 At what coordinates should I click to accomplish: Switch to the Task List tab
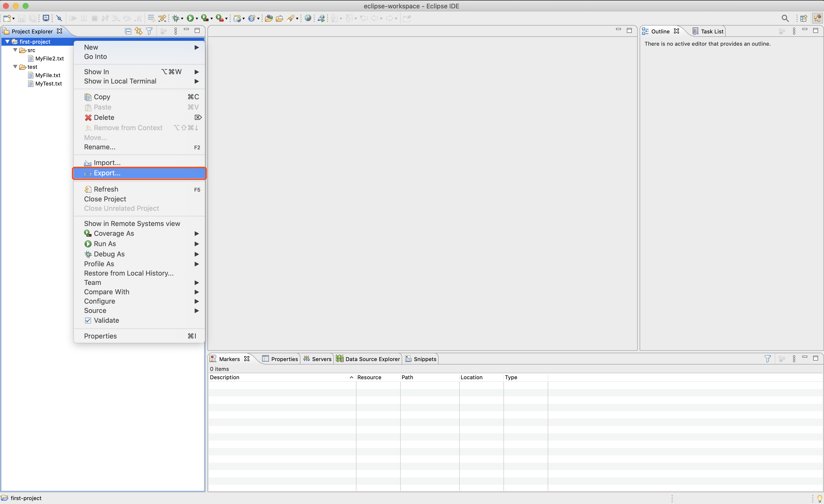pos(708,31)
